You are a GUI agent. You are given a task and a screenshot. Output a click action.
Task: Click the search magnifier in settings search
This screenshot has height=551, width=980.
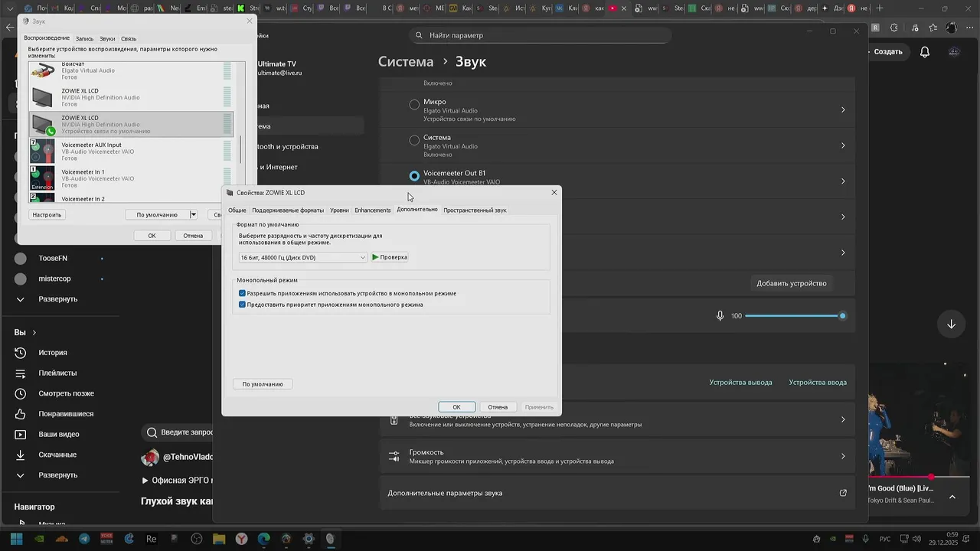(x=419, y=35)
